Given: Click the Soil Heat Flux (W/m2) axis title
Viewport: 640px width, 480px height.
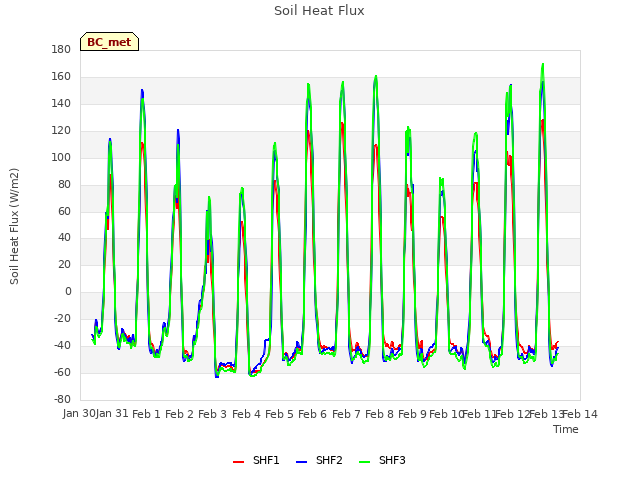Looking at the screenshot, I should click(x=14, y=226).
